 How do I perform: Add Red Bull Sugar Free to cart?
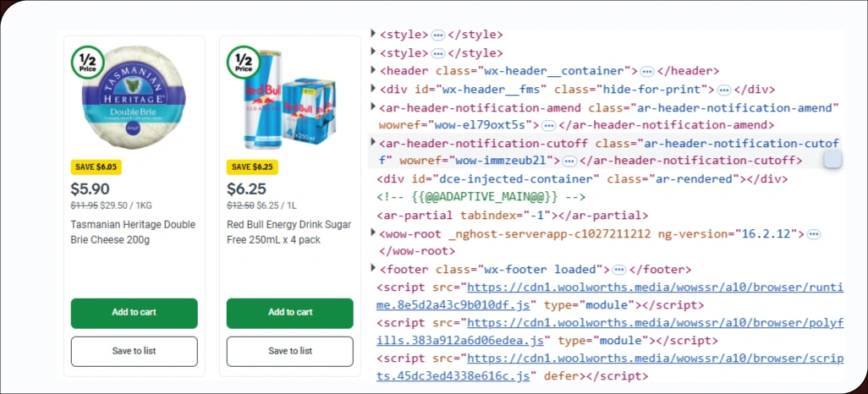click(x=289, y=313)
